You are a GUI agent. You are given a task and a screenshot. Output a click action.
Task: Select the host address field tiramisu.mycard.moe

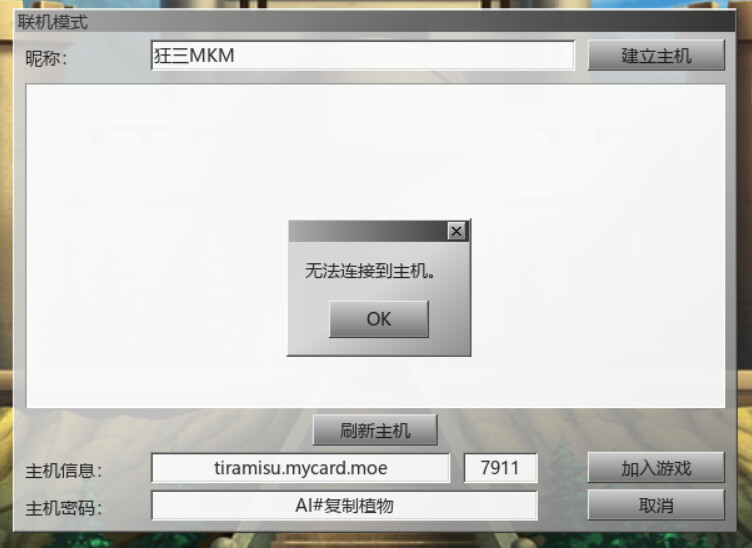point(301,468)
